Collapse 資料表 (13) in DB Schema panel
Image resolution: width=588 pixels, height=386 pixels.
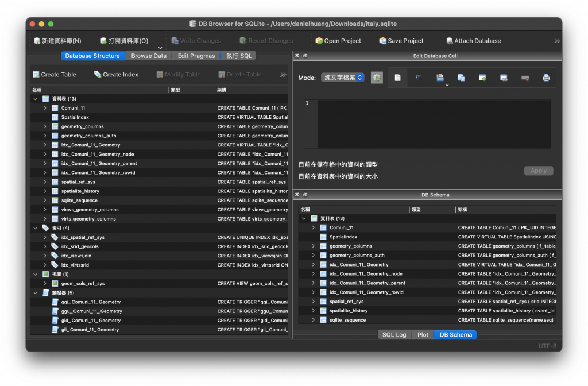[304, 218]
